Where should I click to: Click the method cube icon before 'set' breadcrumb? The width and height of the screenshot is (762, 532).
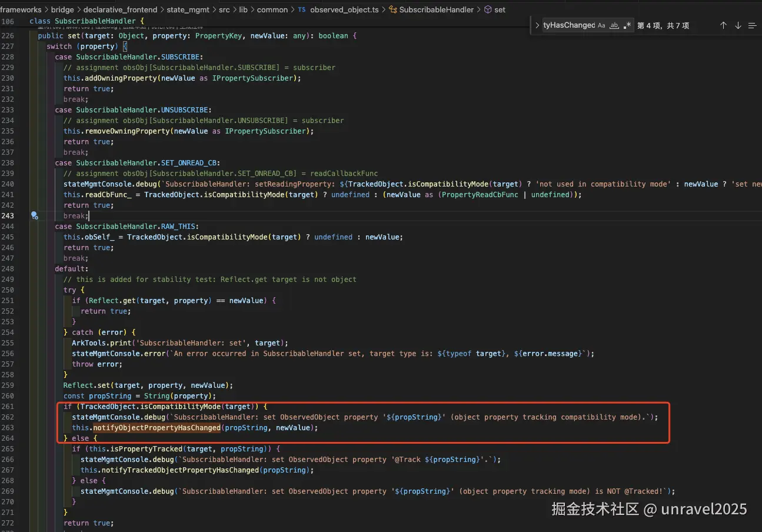(x=487, y=9)
